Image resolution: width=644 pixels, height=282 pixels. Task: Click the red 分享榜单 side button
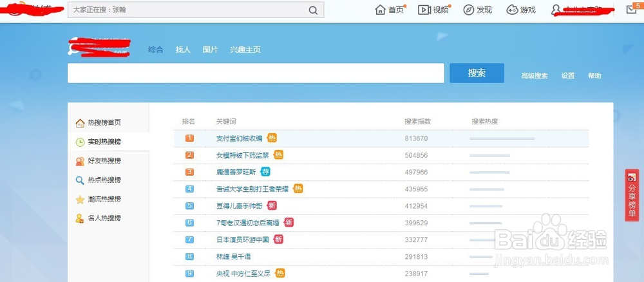632,195
